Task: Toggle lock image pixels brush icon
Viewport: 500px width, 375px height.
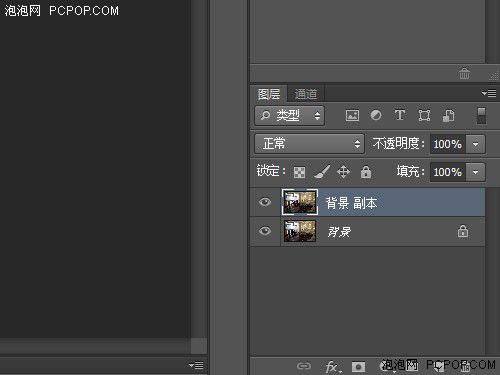Action: pyautogui.click(x=322, y=172)
